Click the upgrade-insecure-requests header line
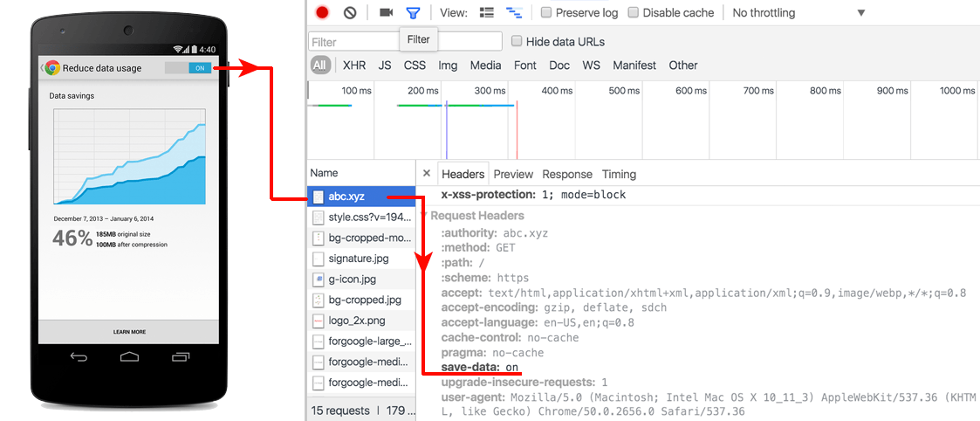Viewport: 980px width, 421px height. pos(524,382)
